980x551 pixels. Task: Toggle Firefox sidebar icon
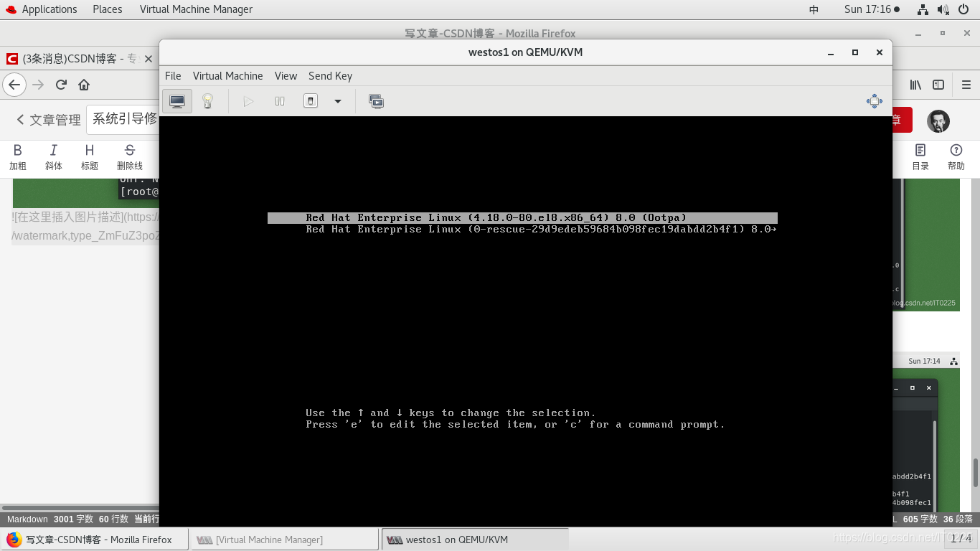coord(938,85)
